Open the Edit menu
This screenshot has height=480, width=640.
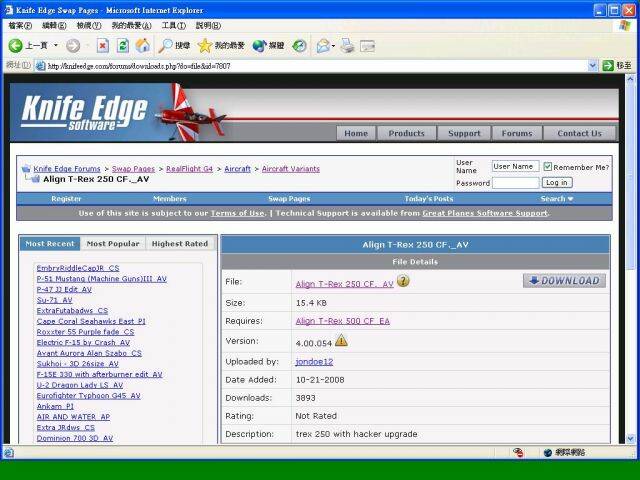click(x=54, y=26)
